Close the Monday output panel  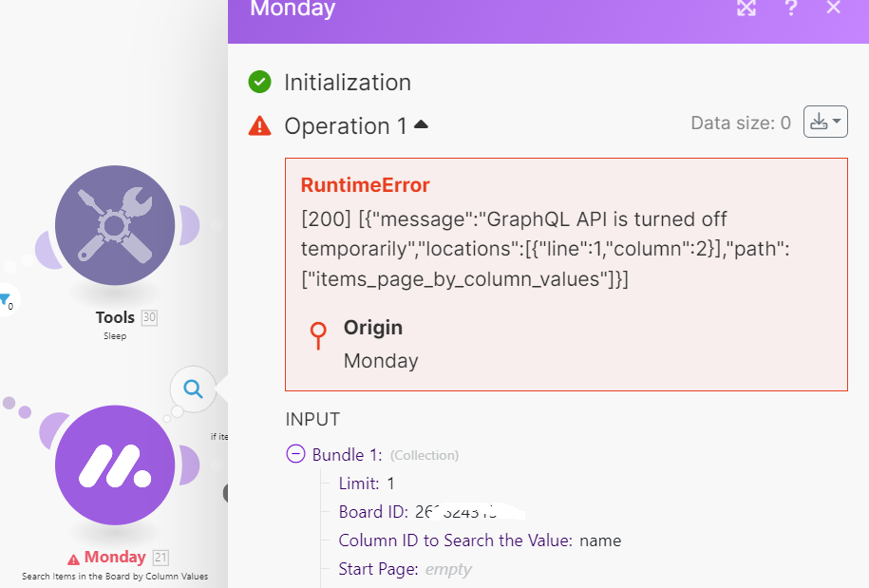point(833,8)
